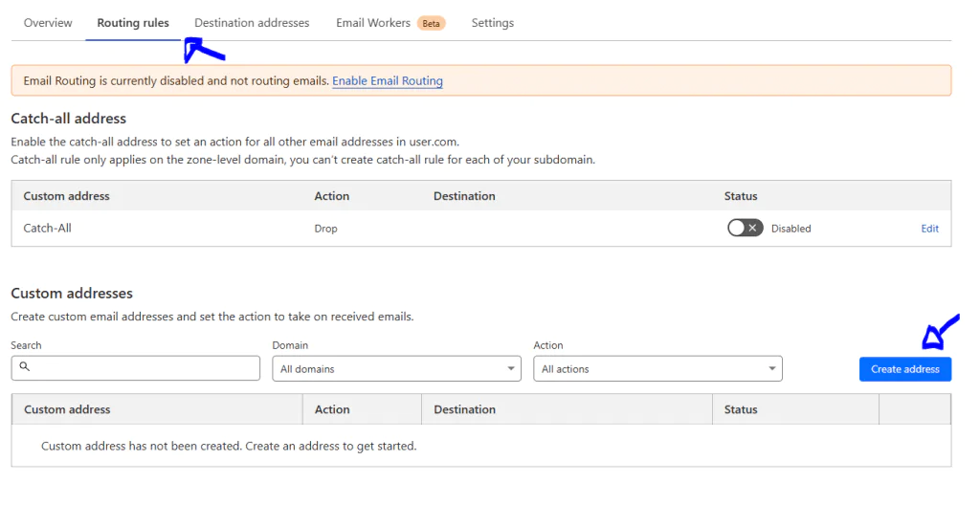Image resolution: width=980 pixels, height=505 pixels.
Task: Click Action column header in the bottom table
Action: 332,409
